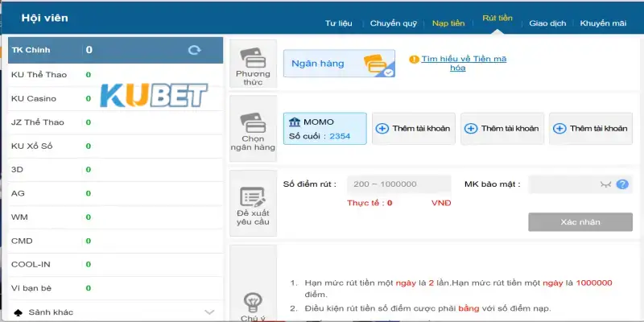Select the WM wallet row
This screenshot has height=322, width=644.
pos(115,217)
